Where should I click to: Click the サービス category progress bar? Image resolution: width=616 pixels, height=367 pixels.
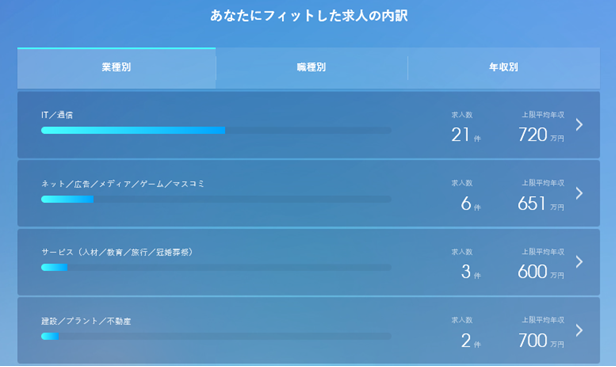point(216,268)
